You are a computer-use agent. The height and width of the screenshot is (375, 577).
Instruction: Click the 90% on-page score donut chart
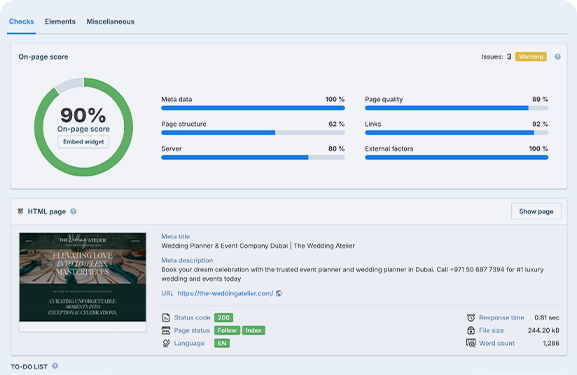click(x=84, y=127)
